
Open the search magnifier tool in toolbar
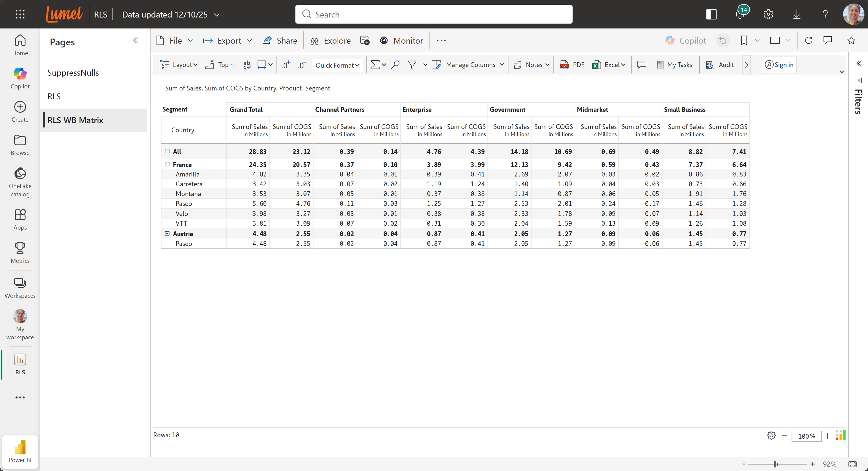(395, 64)
